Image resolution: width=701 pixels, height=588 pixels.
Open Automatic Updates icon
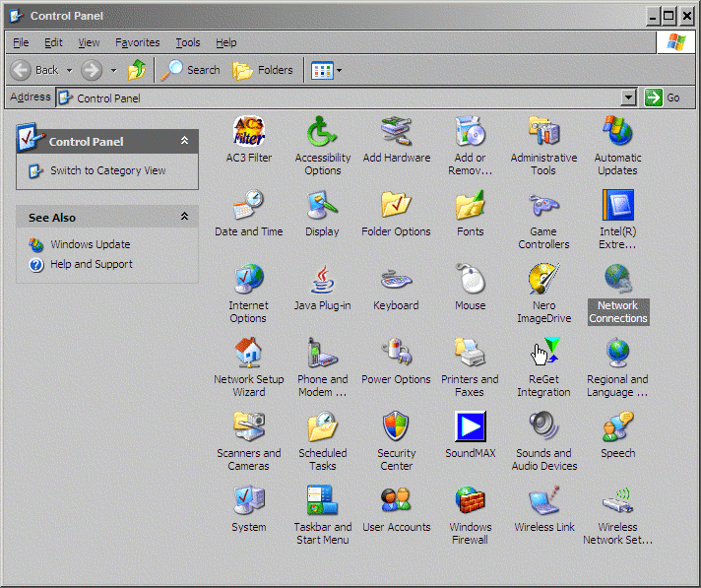pyautogui.click(x=617, y=131)
